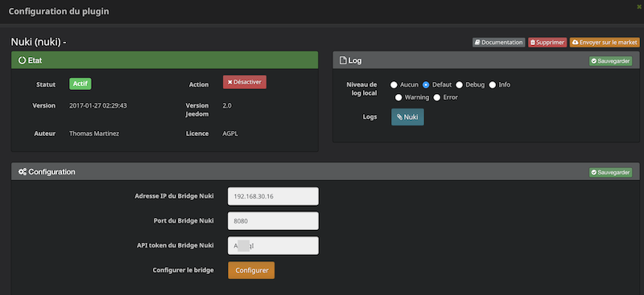Click the Licence label

pos(197,133)
